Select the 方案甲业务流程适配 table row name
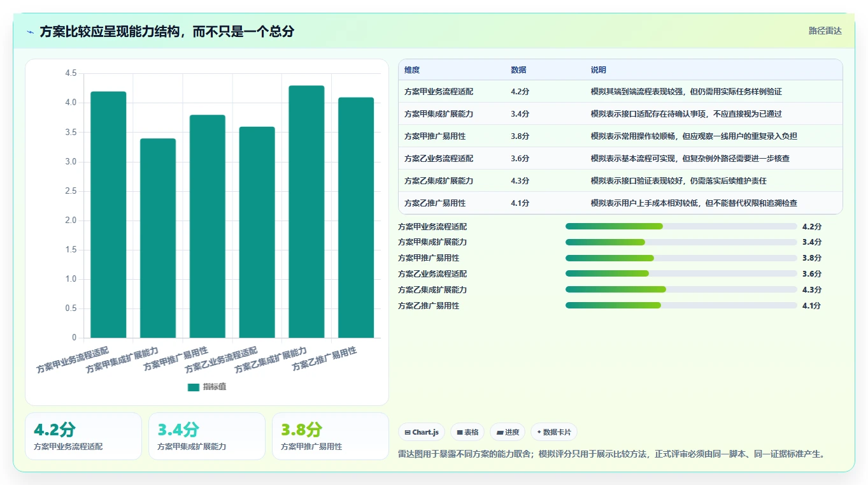 point(439,92)
